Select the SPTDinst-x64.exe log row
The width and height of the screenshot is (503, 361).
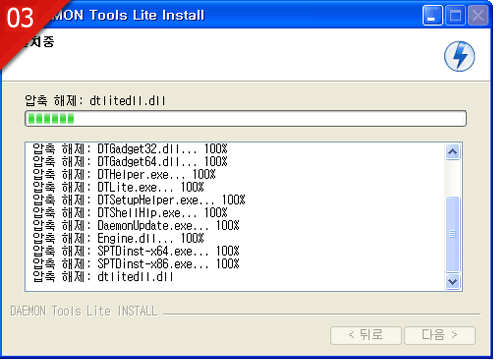tap(136, 251)
